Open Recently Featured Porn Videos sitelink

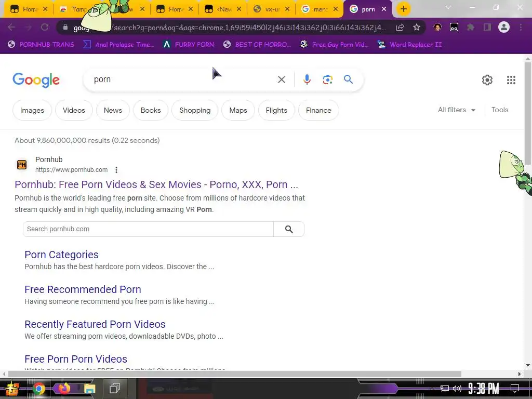point(95,324)
